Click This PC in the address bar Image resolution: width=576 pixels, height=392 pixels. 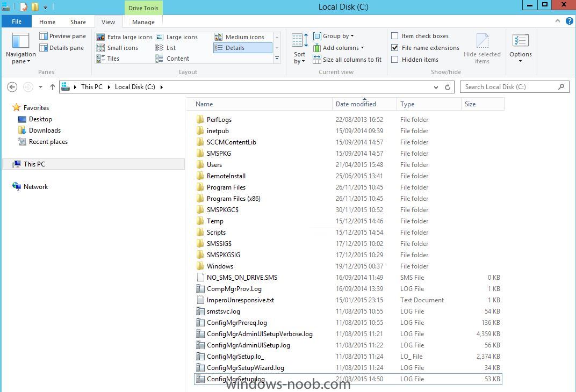(92, 87)
